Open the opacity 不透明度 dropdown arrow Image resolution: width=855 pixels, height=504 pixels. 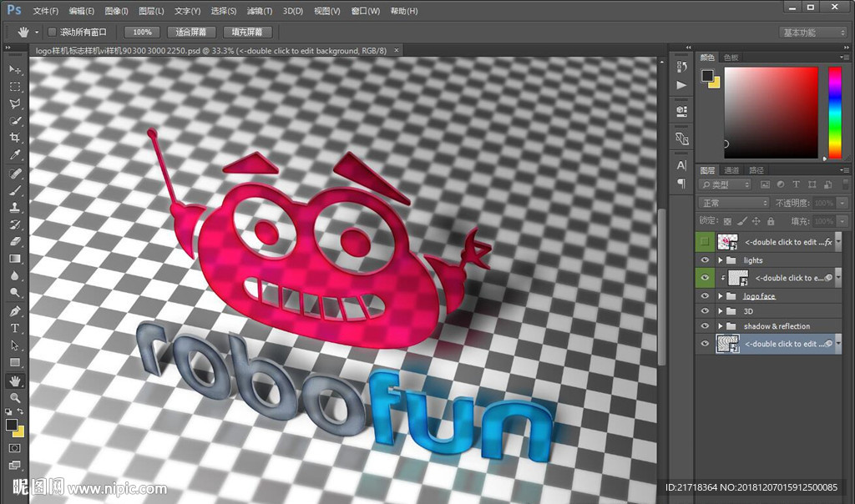[x=842, y=203]
